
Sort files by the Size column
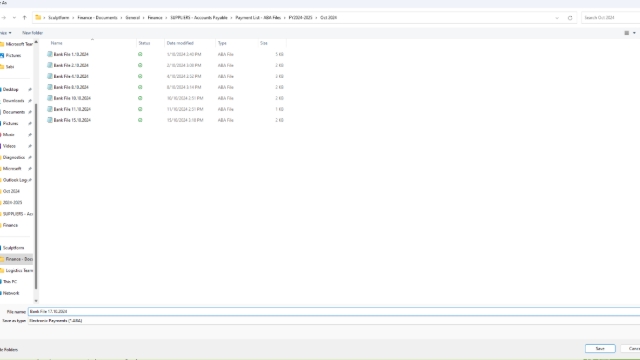(264, 43)
